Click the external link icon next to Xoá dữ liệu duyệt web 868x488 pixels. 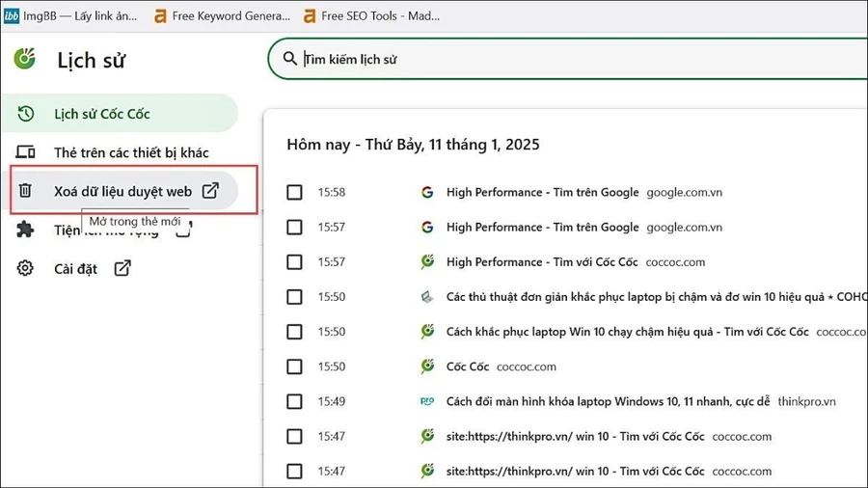pyautogui.click(x=210, y=190)
